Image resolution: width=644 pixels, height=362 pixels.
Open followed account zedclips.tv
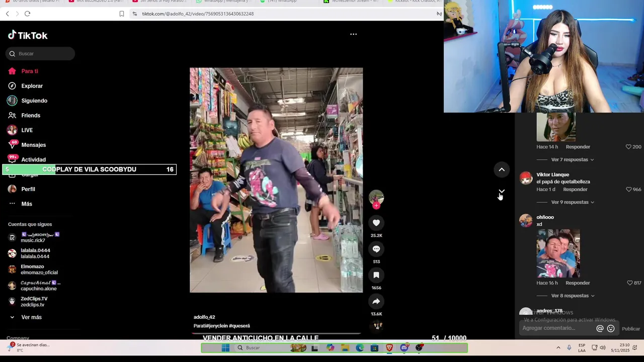(x=28, y=302)
